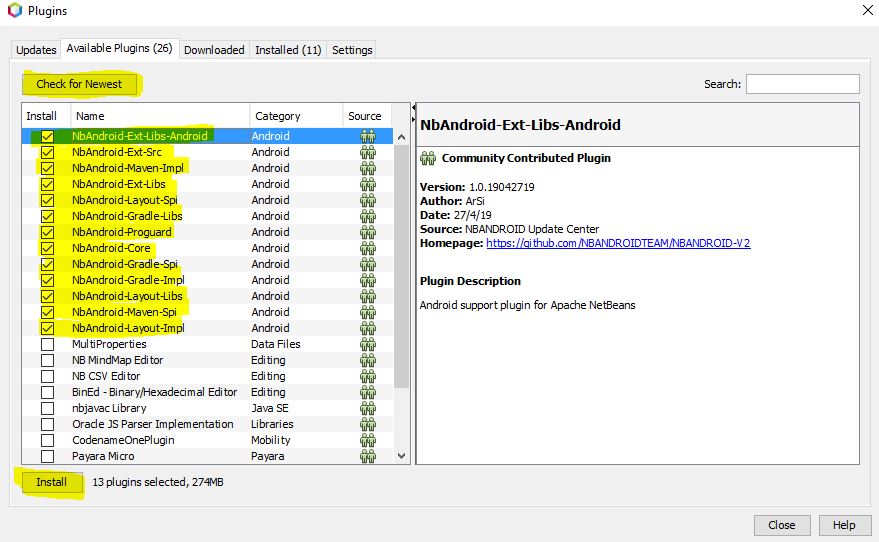Check BinEd Binary/Hexadecimal Editor checkbox
Image resolution: width=879 pixels, height=542 pixels.
pyautogui.click(x=48, y=392)
